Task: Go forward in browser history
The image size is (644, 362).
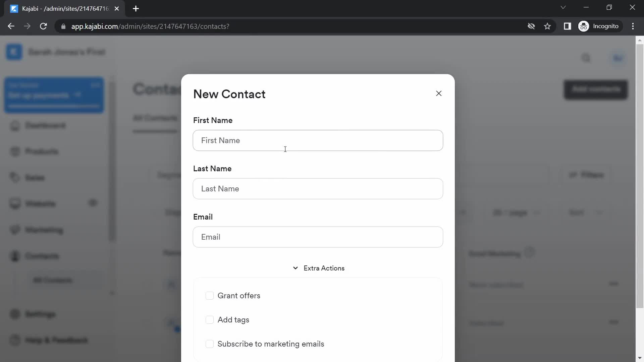Action: click(x=27, y=26)
